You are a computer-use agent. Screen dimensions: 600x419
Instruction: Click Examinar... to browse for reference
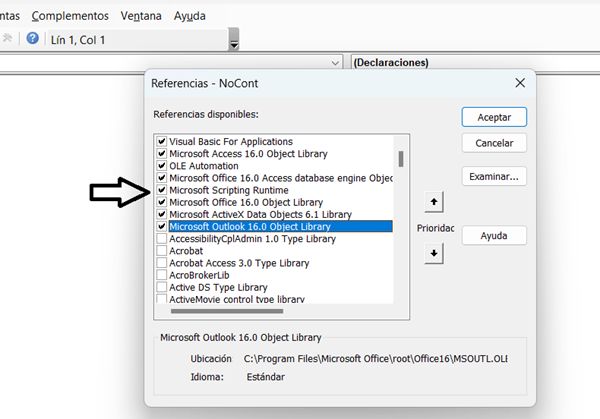(494, 176)
